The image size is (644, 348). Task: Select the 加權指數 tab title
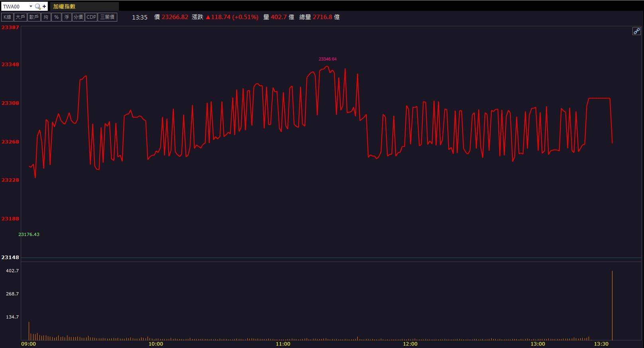click(x=64, y=6)
